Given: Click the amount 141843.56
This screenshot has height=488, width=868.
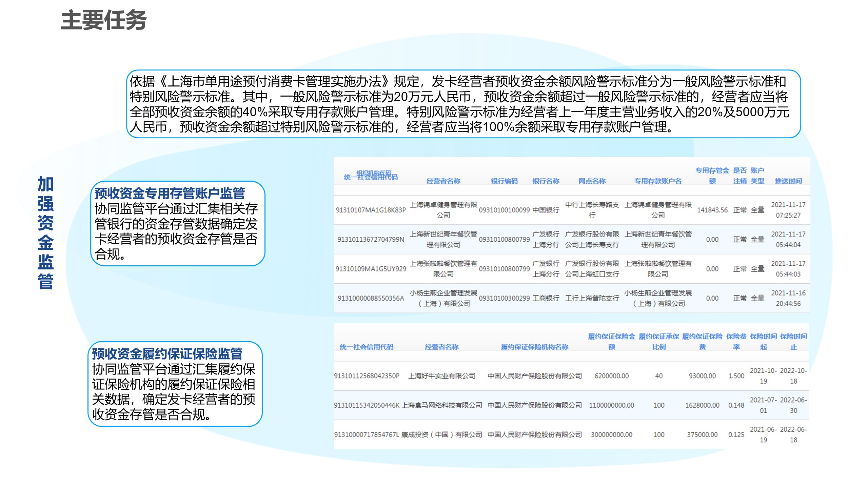Looking at the screenshot, I should coord(712,210).
